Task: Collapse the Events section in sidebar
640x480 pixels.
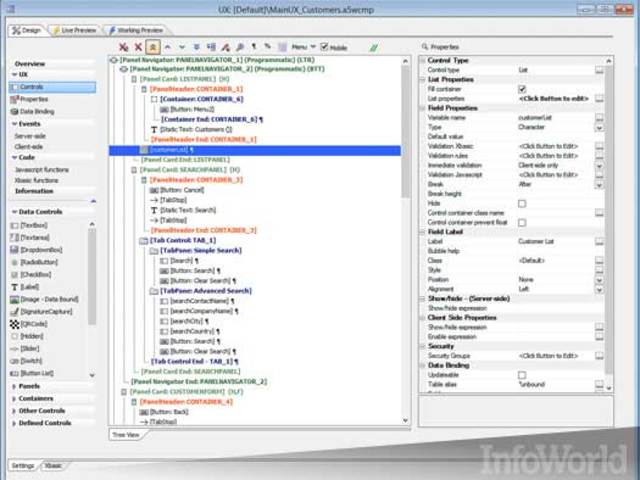Action: pos(14,124)
